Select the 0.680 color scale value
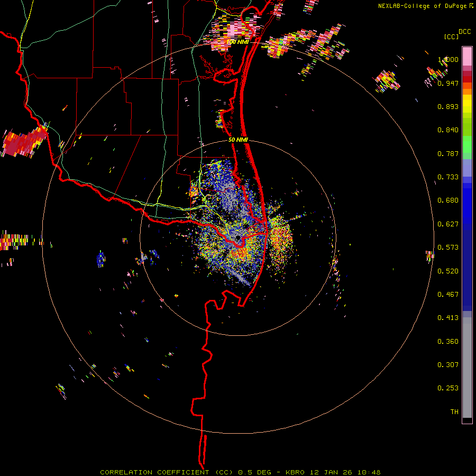 coord(448,200)
